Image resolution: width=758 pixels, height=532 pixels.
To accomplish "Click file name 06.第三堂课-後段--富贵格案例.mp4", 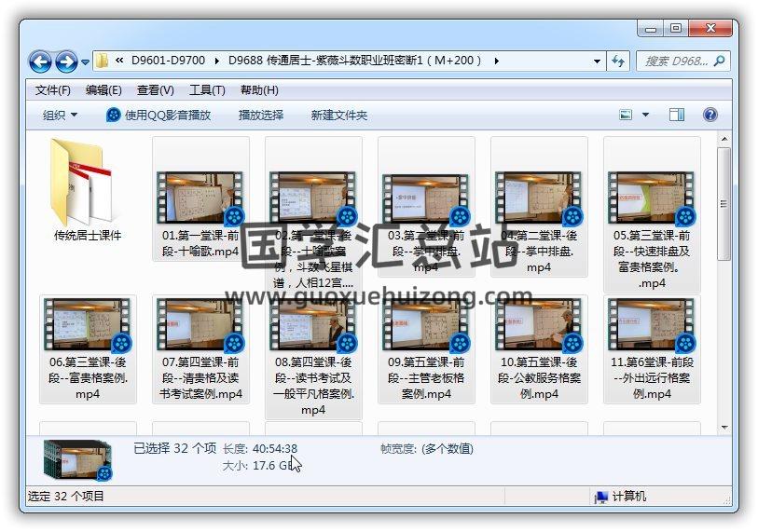I will 88,378.
